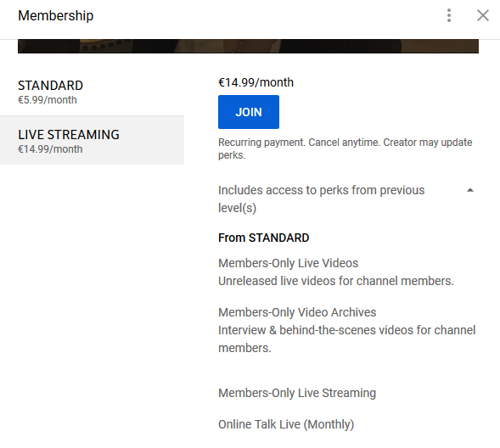500x448 pixels.
Task: Click the interview & behind-the-scenes description text
Action: pyautogui.click(x=346, y=339)
